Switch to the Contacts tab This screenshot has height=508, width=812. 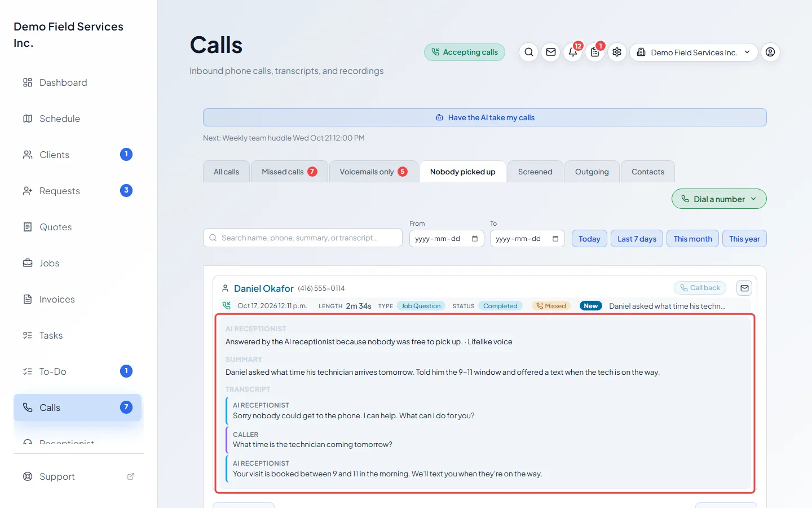(x=648, y=172)
